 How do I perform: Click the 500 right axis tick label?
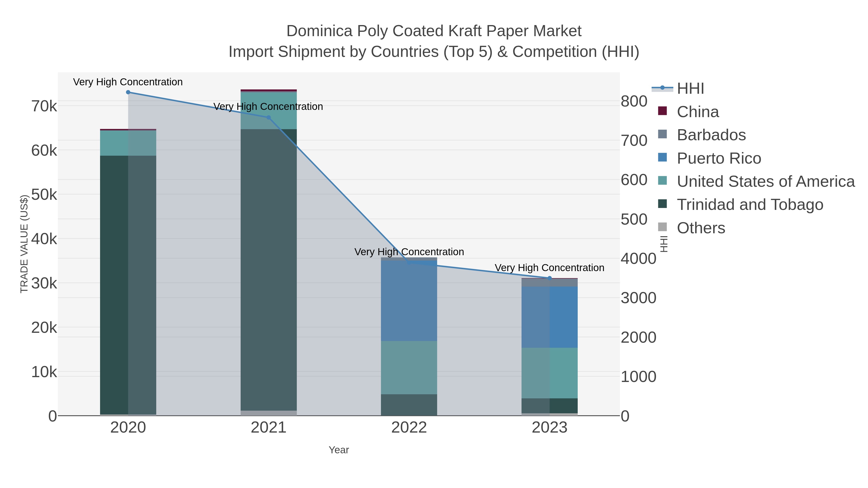(634, 219)
